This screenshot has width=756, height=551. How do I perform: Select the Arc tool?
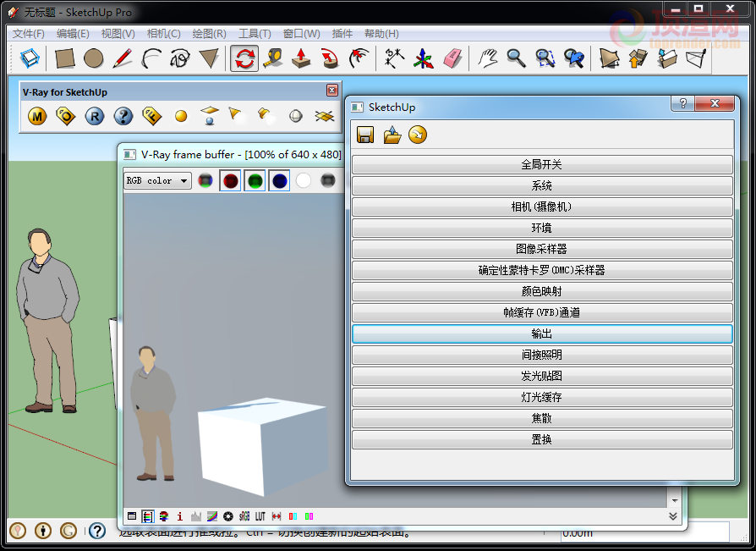click(151, 58)
